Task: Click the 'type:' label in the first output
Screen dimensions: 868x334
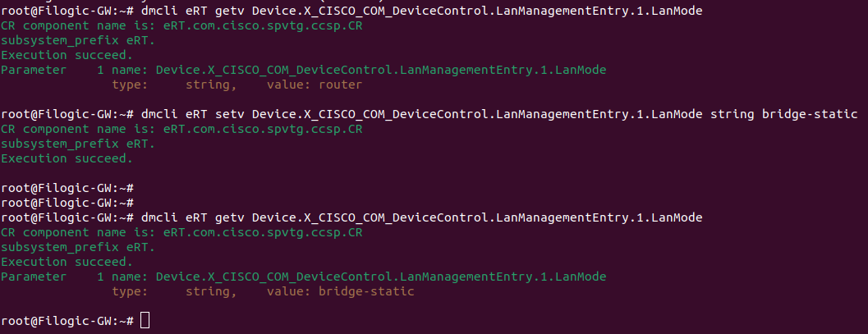Action: (x=130, y=85)
